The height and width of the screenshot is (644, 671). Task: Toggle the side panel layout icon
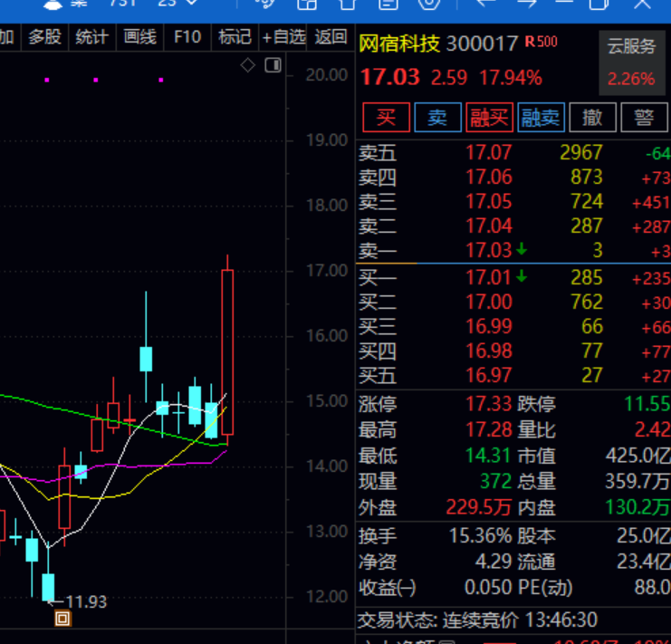(x=273, y=65)
